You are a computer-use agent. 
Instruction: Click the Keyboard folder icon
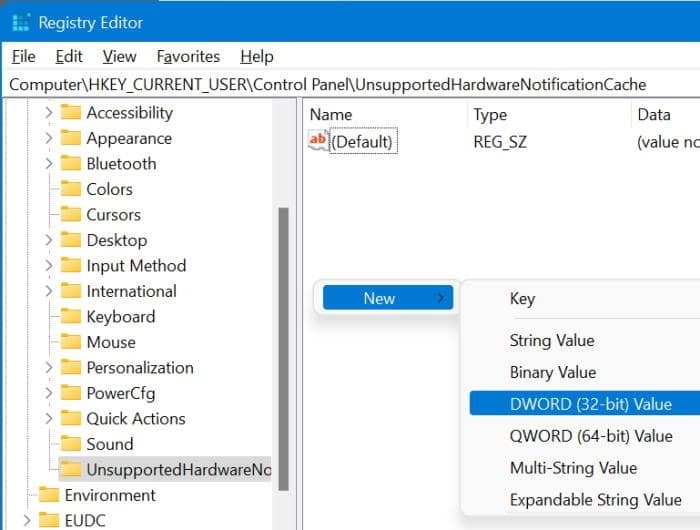tap(71, 316)
